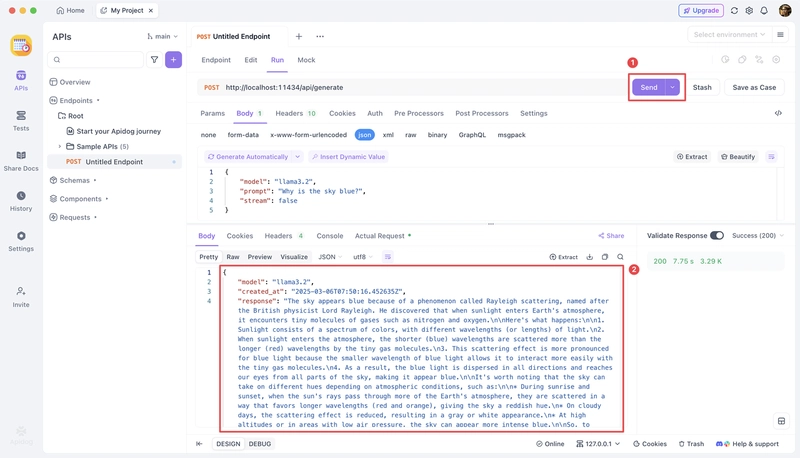Open the Generate Automatically dropdown arrow
Image resolution: width=800 pixels, height=458 pixels.
pos(297,157)
